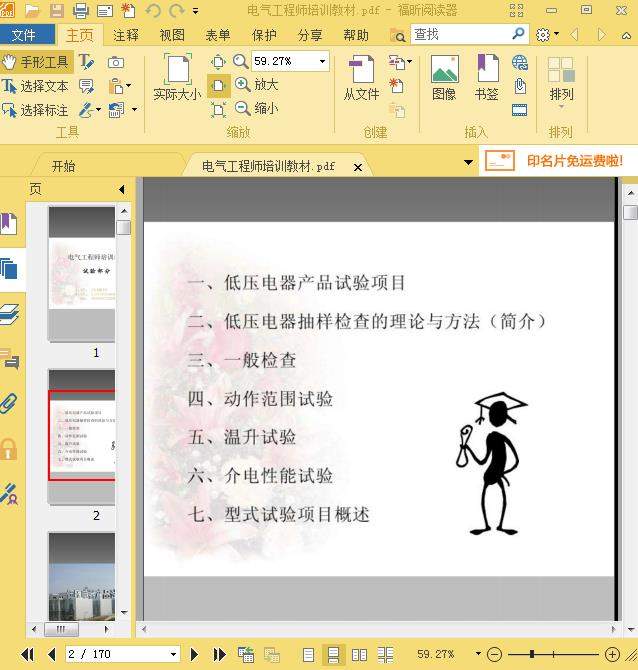
Task: Click the video insert icon
Action: pyautogui.click(x=520, y=110)
